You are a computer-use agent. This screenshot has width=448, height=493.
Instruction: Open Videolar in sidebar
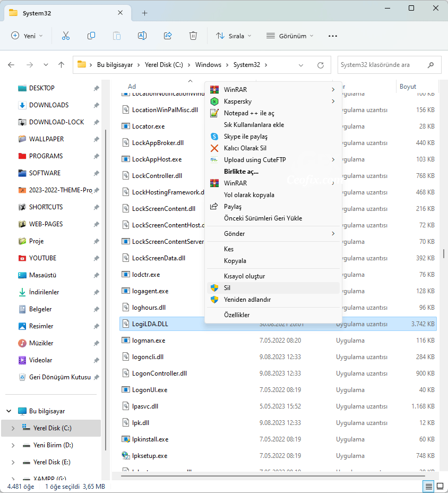pyautogui.click(x=40, y=360)
